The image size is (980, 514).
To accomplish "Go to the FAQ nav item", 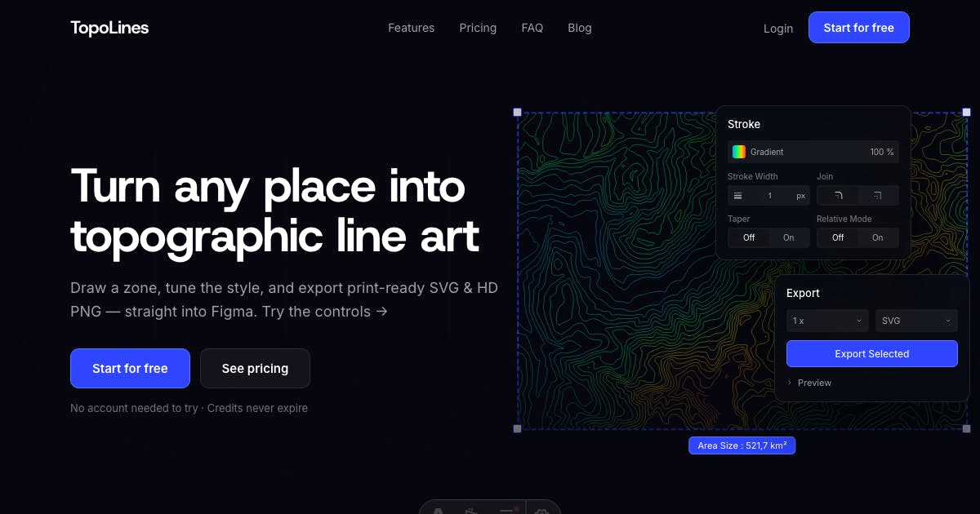I will click(x=532, y=28).
